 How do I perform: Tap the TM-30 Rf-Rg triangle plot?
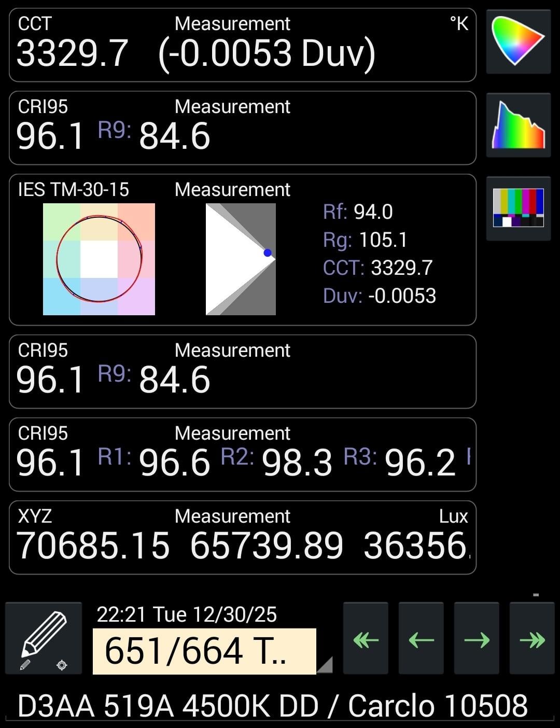241,259
